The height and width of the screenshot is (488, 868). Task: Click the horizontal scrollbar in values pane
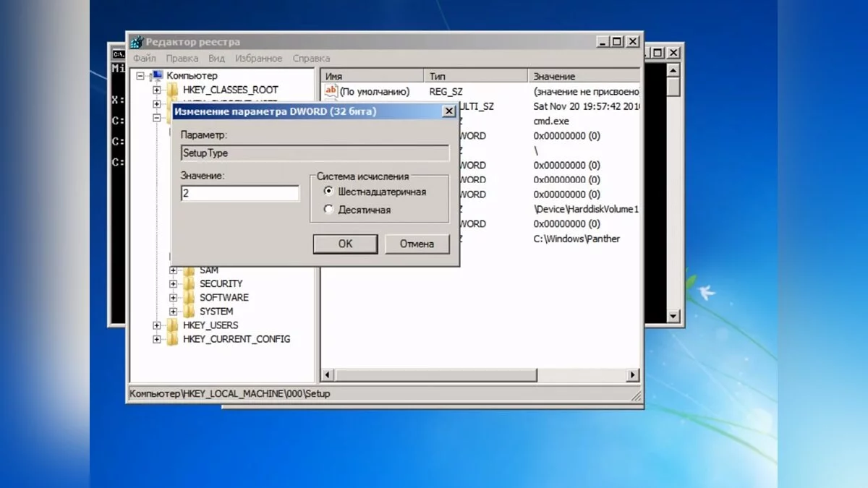(x=434, y=375)
